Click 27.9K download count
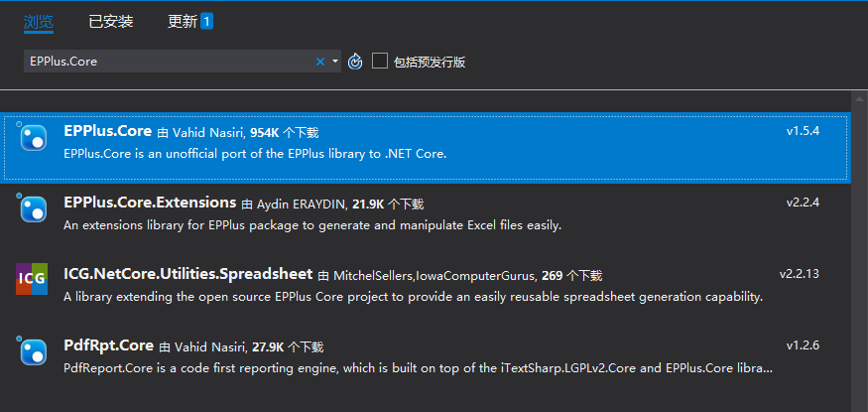868x412 pixels. 268,347
